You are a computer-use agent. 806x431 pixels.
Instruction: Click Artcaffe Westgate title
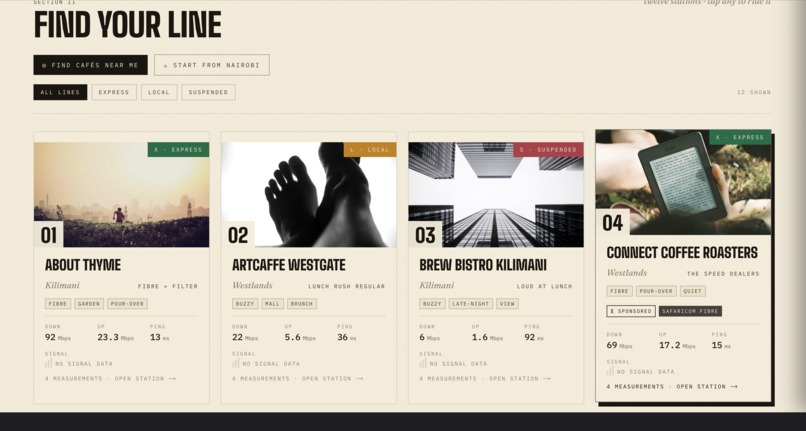[288, 265]
